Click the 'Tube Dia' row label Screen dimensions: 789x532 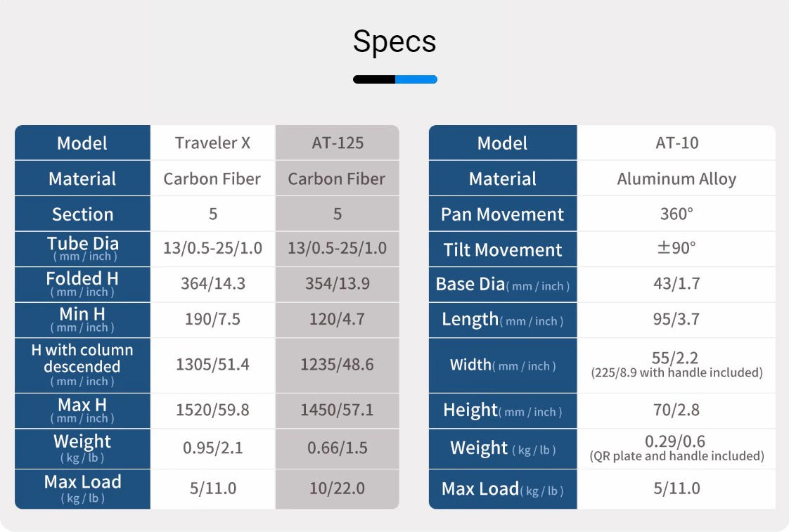(83, 248)
